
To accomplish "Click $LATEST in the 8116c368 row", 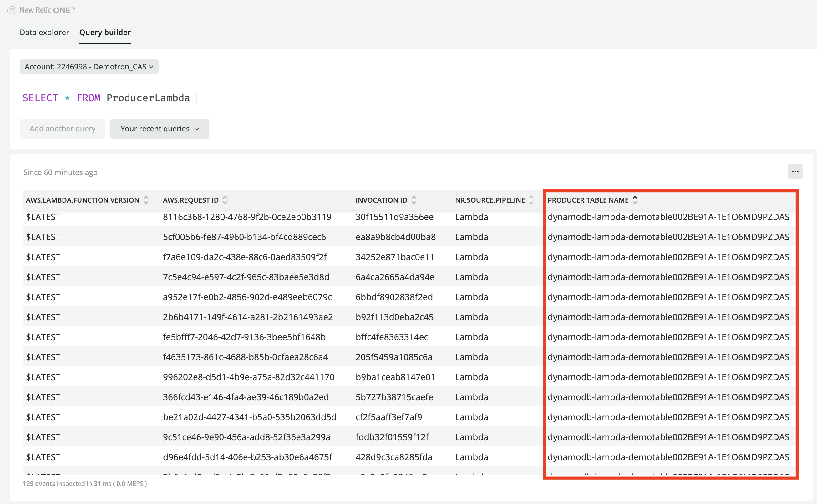I will pos(43,217).
